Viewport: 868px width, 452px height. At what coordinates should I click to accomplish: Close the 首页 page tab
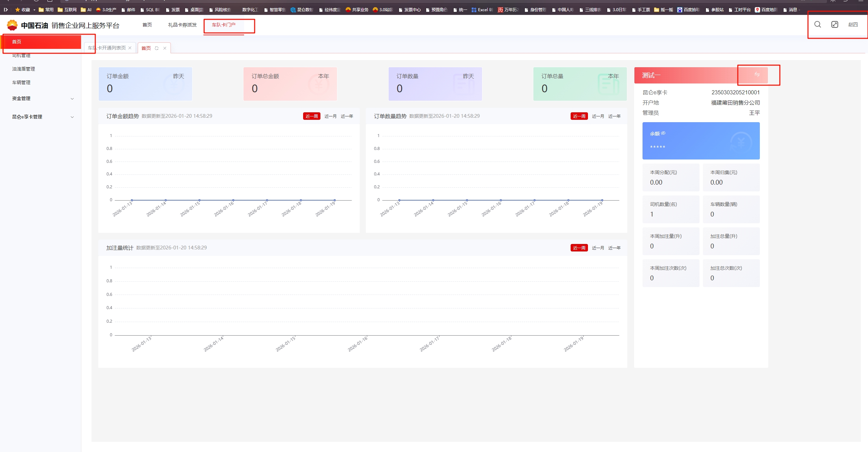pyautogui.click(x=165, y=48)
